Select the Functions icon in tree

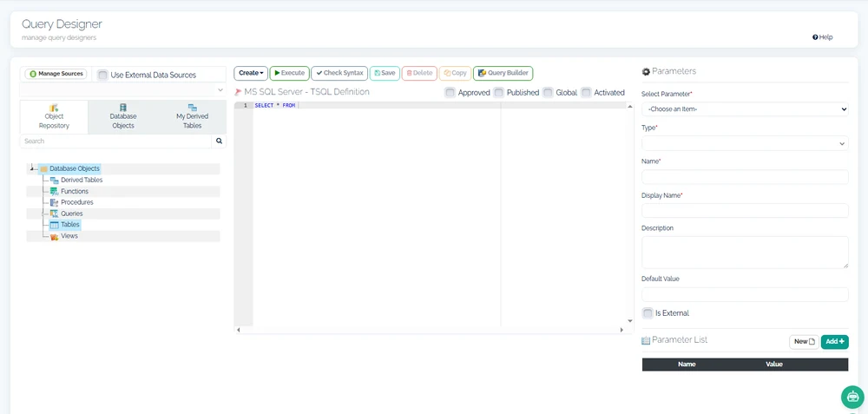coord(54,192)
